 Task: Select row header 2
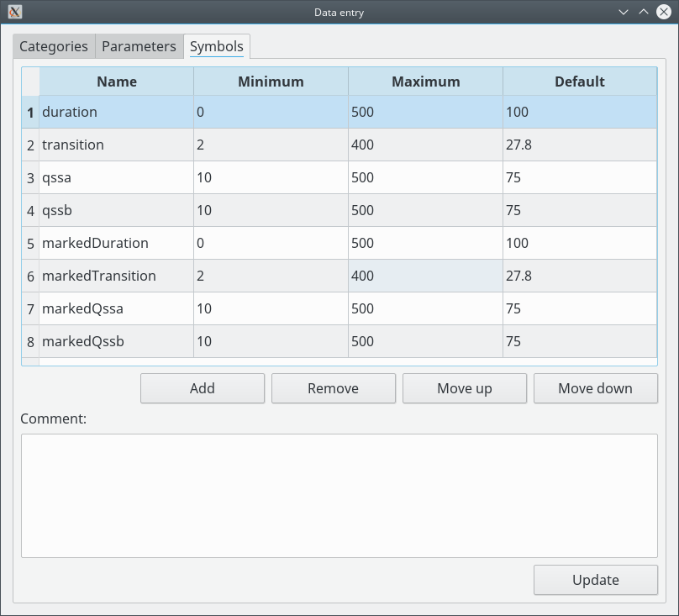pyautogui.click(x=30, y=145)
